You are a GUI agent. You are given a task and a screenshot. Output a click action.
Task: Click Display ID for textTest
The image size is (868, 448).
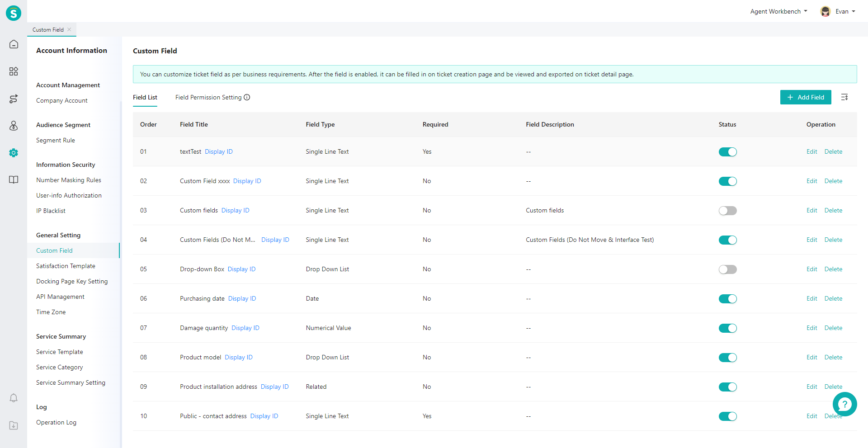219,151
